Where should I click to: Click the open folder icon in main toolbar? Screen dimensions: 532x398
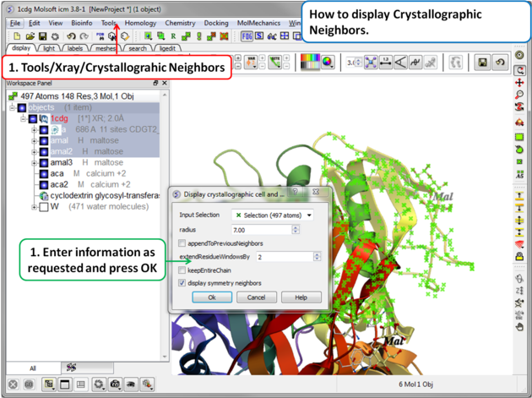pyautogui.click(x=30, y=37)
